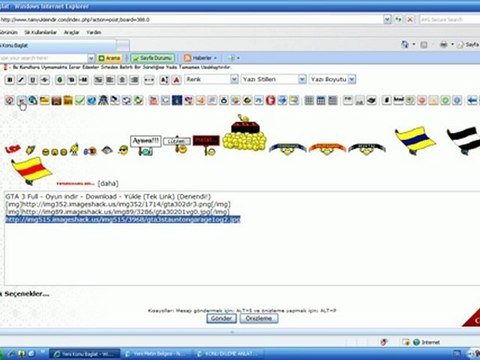This screenshot has height=360, width=480.
Task: Open the Görünüm menu
Action: click(9, 32)
